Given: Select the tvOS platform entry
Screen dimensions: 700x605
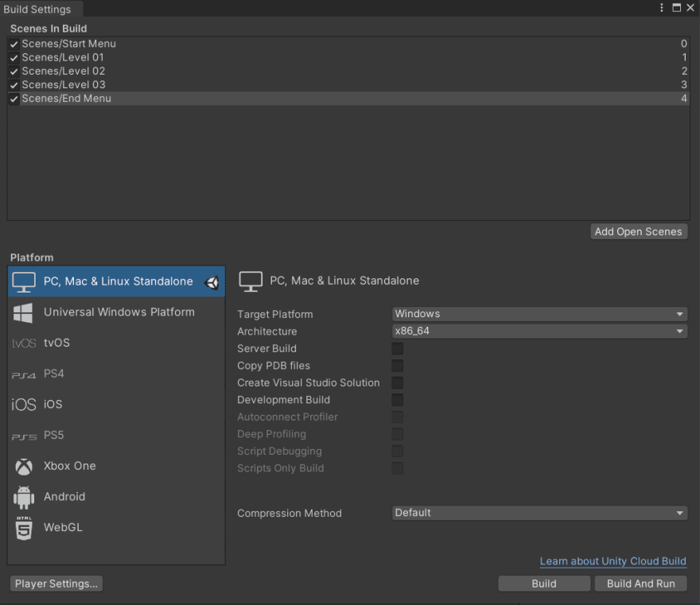Looking at the screenshot, I should pyautogui.click(x=116, y=343).
